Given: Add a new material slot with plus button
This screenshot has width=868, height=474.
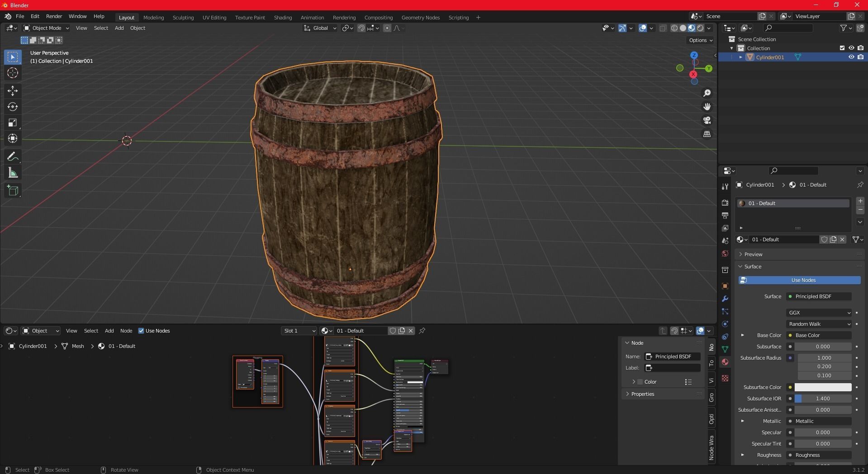Looking at the screenshot, I should coord(860,201).
